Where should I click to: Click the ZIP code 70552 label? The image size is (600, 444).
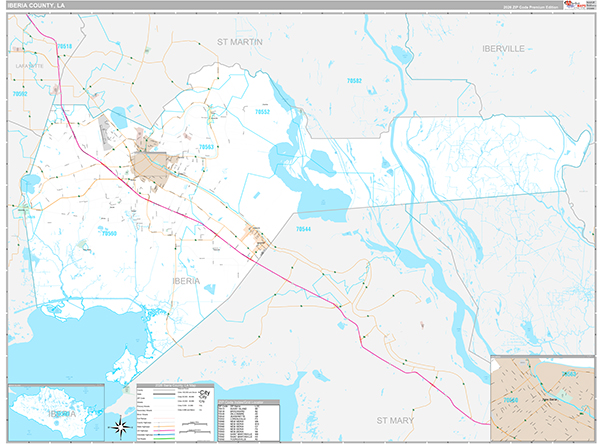click(262, 112)
